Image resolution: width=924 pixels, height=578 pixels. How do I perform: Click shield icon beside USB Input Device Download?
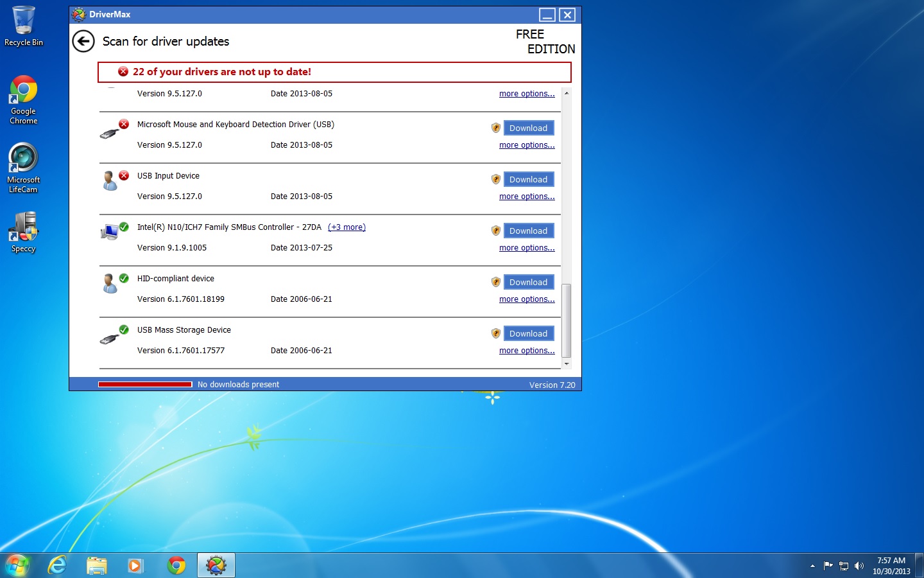(496, 179)
